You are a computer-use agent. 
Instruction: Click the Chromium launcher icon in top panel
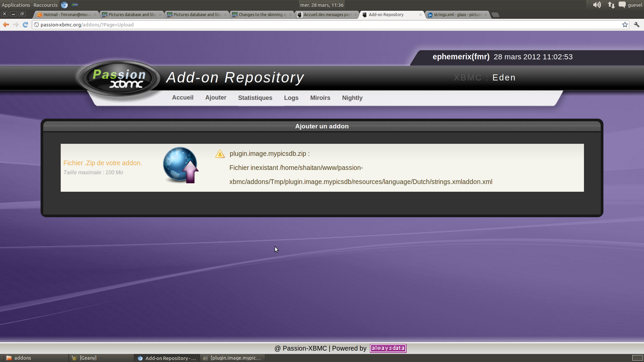(64, 5)
